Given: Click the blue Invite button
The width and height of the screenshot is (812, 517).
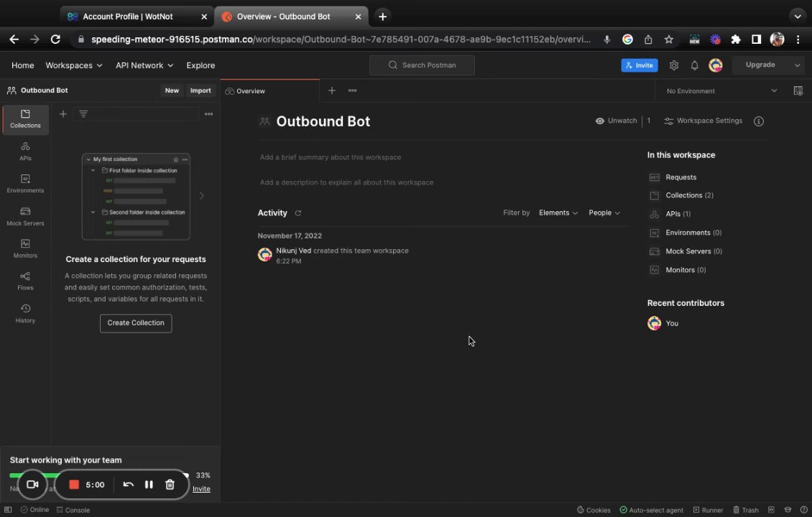Looking at the screenshot, I should click(639, 65).
